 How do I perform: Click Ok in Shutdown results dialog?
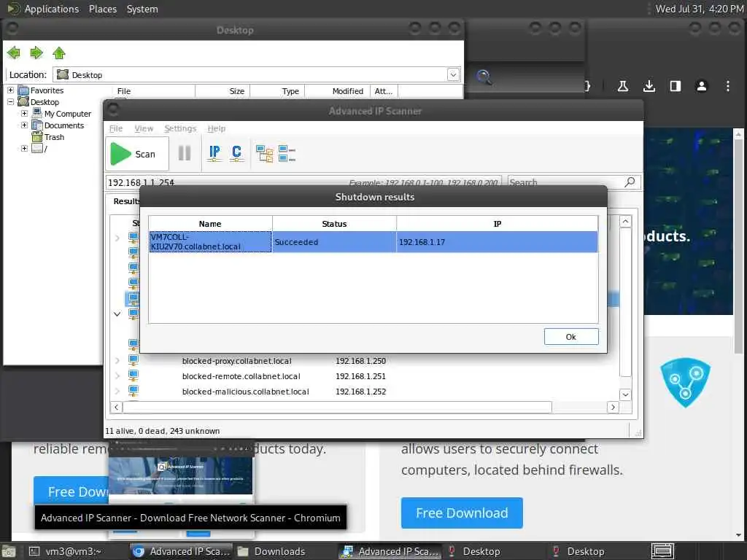(x=570, y=337)
